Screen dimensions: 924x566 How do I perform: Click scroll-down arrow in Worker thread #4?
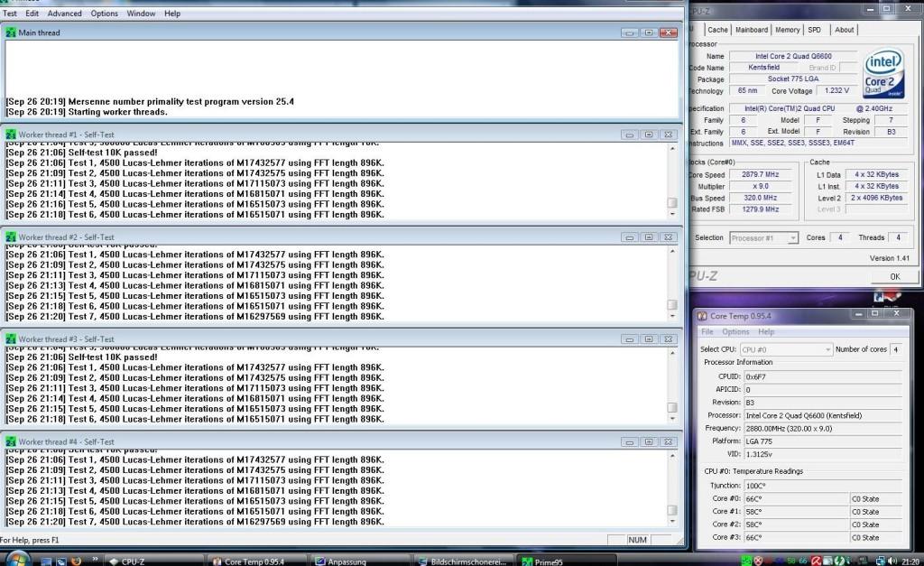tap(672, 521)
